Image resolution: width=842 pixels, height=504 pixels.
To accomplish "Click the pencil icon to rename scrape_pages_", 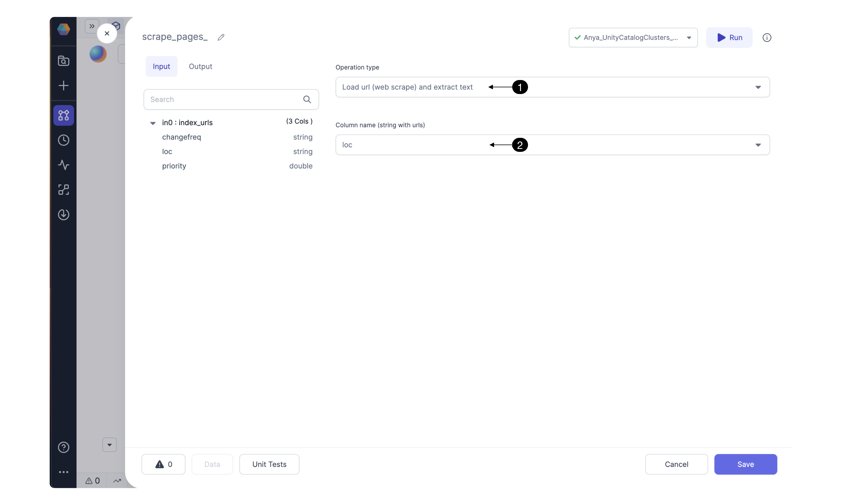I will (221, 37).
